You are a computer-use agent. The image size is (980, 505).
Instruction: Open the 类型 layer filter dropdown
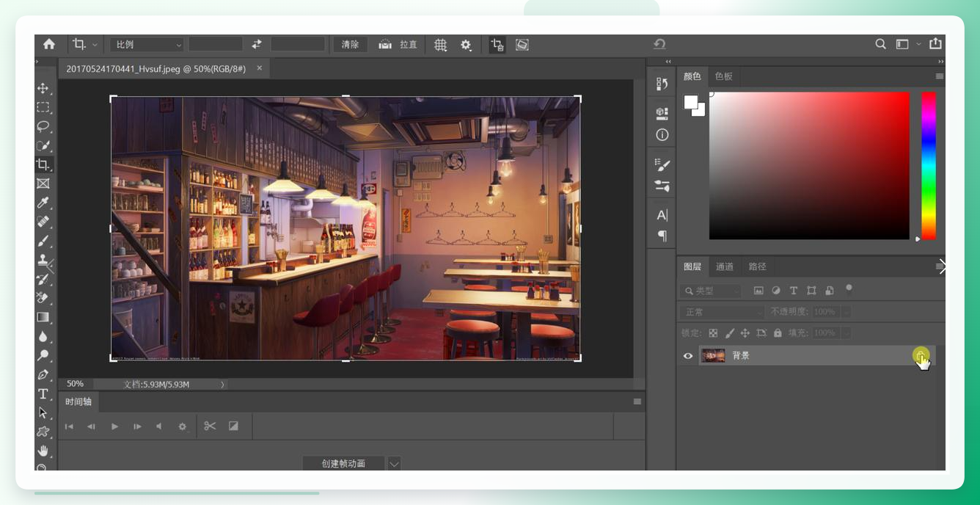(710, 291)
